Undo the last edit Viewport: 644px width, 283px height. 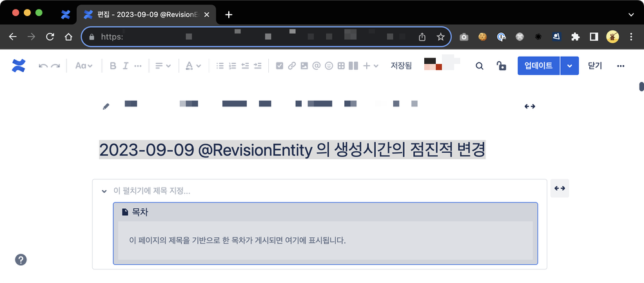(x=43, y=66)
